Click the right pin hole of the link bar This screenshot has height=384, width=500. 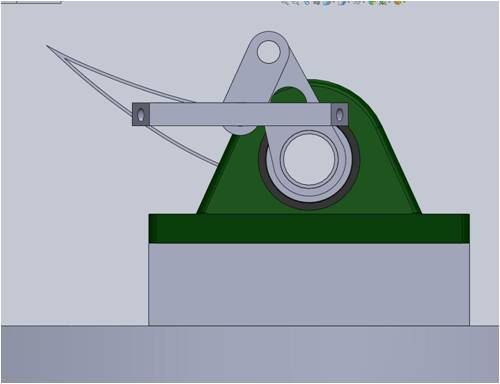339,115
